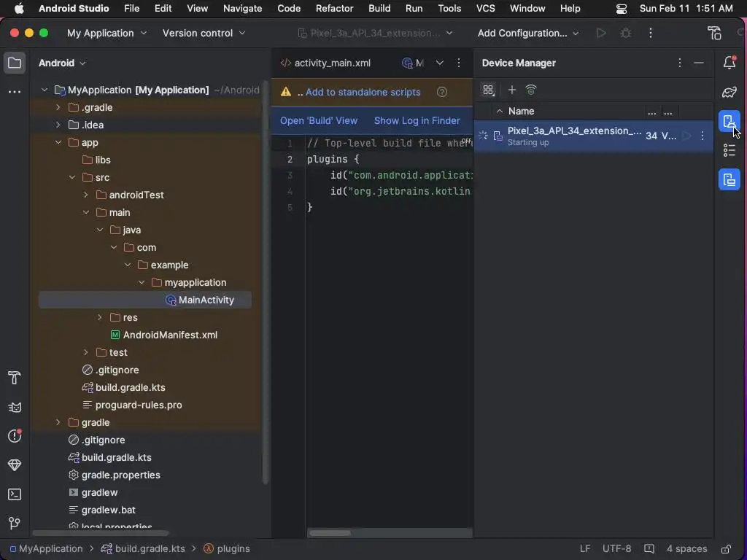The image size is (747, 560).
Task: Pair devices using Wi-Fi icon
Action: pos(531,90)
